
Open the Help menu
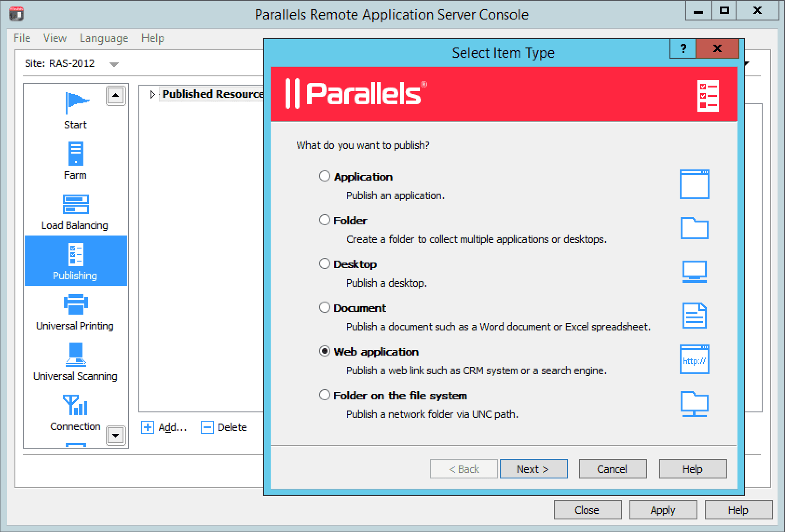tap(153, 38)
